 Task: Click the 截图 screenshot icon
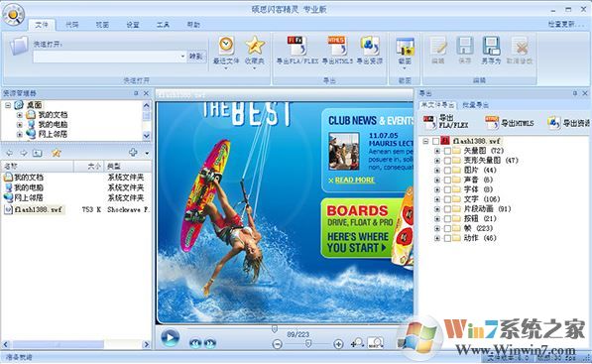(x=405, y=46)
